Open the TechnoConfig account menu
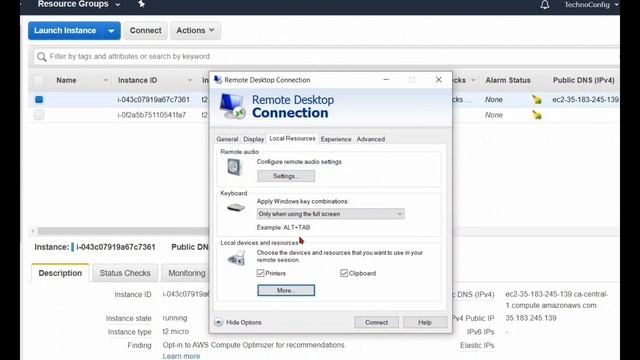The image size is (640, 360). coord(591,5)
